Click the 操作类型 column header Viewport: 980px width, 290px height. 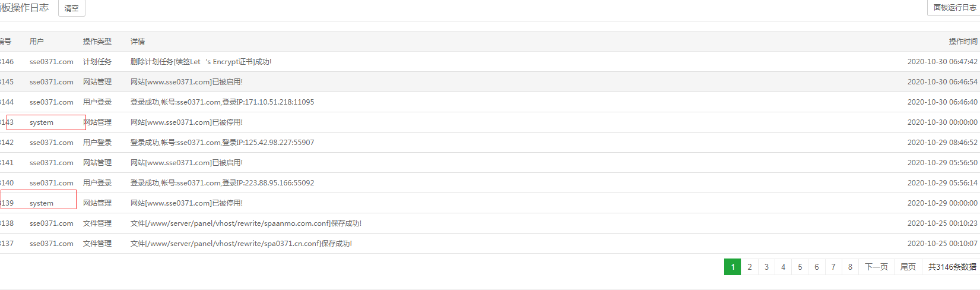tap(97, 42)
